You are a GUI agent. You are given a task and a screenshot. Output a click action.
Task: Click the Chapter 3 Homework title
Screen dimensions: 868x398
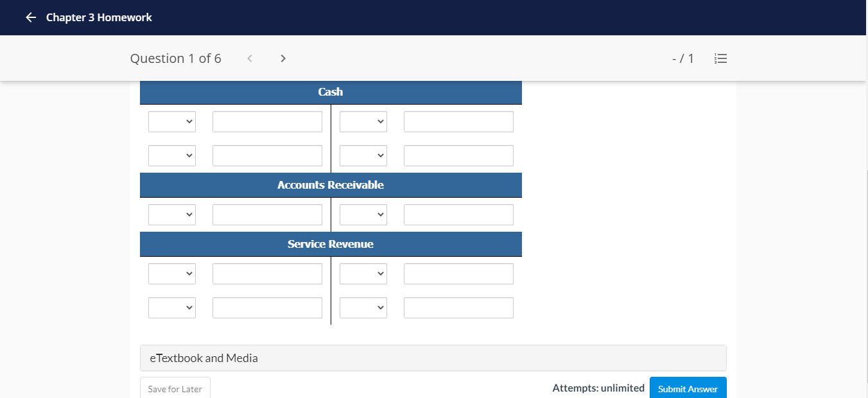tap(99, 17)
